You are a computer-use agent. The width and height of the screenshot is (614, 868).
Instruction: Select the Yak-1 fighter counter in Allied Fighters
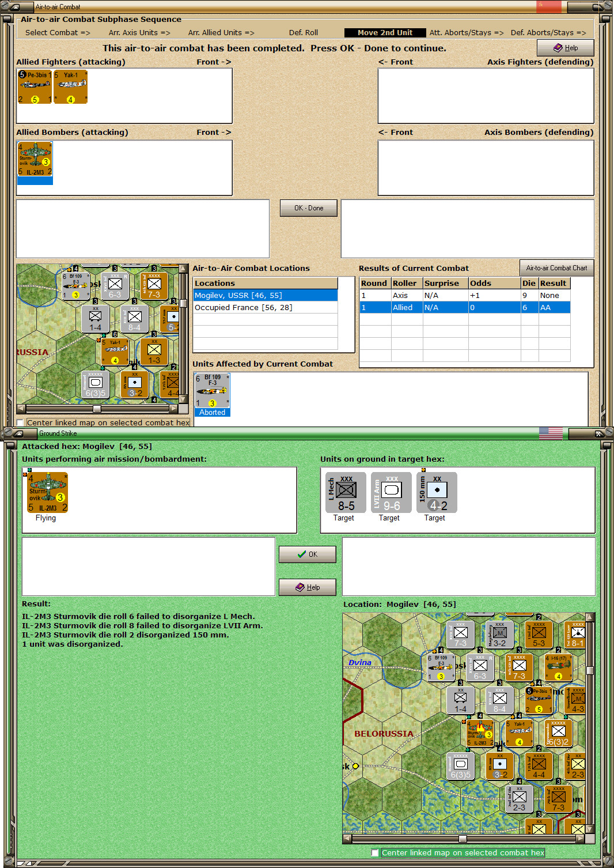click(x=70, y=86)
